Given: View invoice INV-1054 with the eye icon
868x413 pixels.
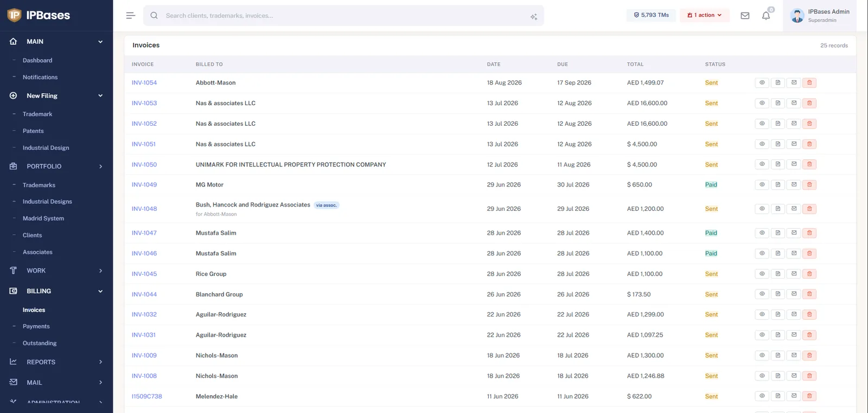Looking at the screenshot, I should point(762,83).
